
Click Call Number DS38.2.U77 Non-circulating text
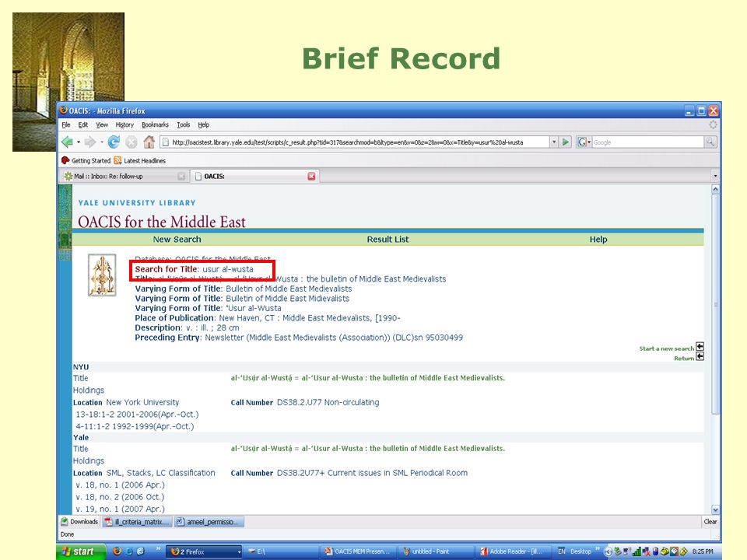[x=305, y=402]
